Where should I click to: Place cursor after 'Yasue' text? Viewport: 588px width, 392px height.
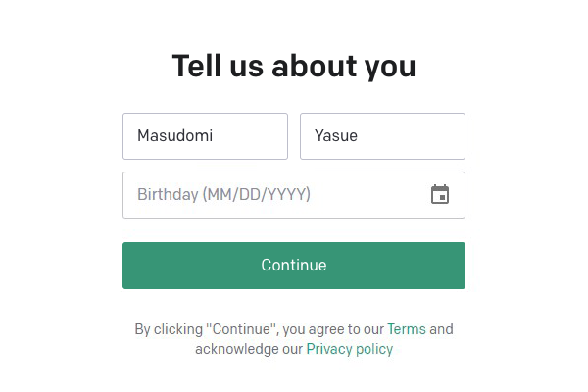coord(359,136)
